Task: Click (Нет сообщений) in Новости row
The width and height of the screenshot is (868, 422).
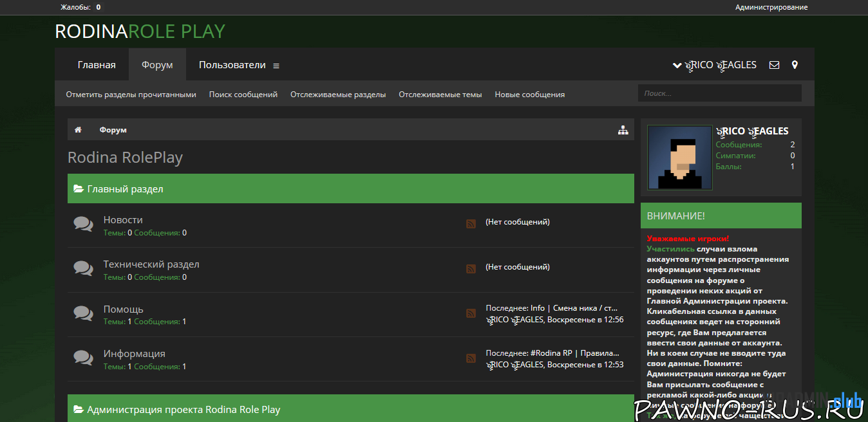Action: (x=518, y=222)
